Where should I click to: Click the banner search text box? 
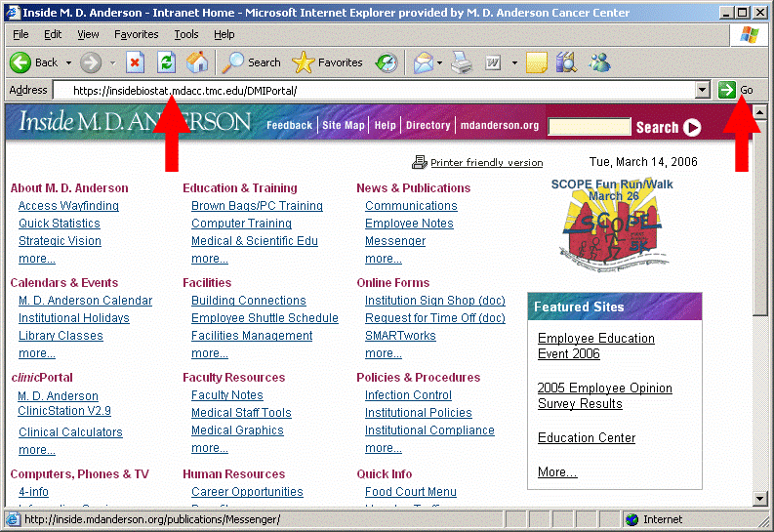tap(589, 127)
